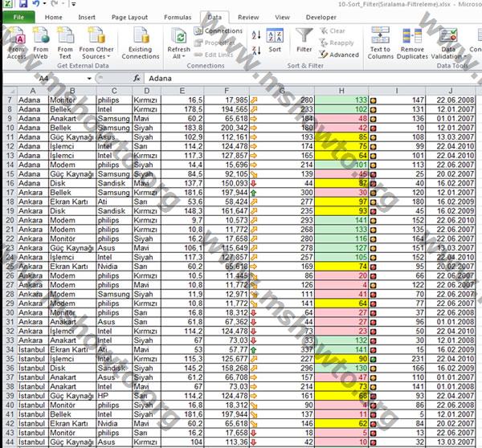Switch to the Page Layout tab
The width and height of the screenshot is (482, 448).
(129, 17)
